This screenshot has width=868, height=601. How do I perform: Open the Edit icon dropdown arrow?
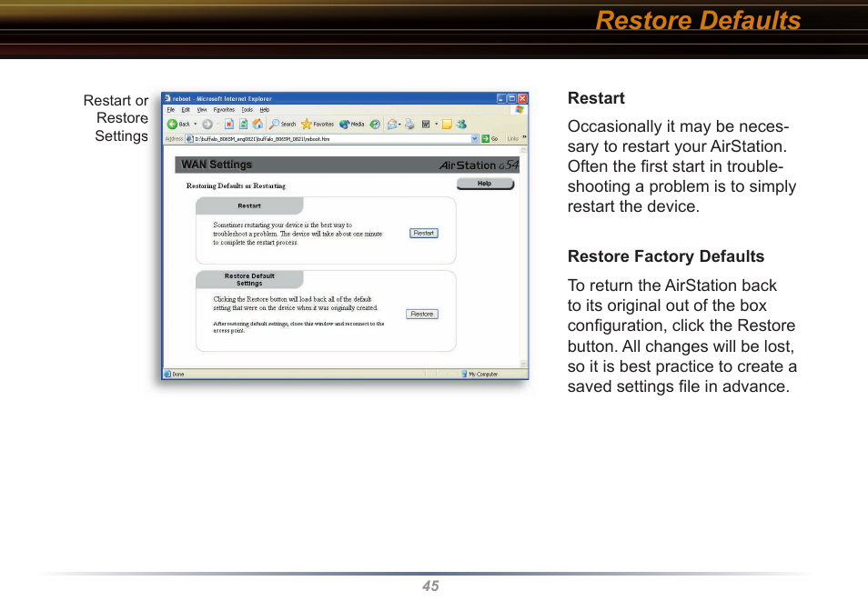(x=436, y=124)
